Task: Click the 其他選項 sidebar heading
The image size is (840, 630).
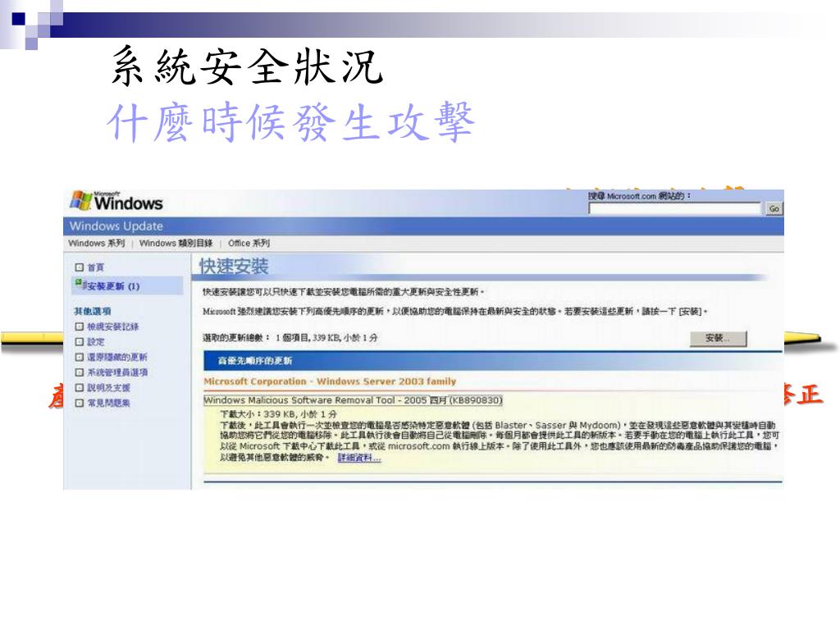Action: 92,311
